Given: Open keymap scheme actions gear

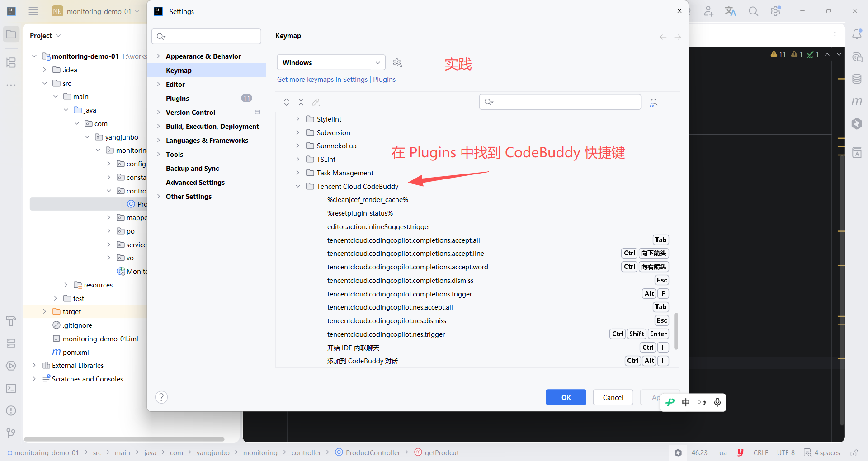Looking at the screenshot, I should coord(397,63).
